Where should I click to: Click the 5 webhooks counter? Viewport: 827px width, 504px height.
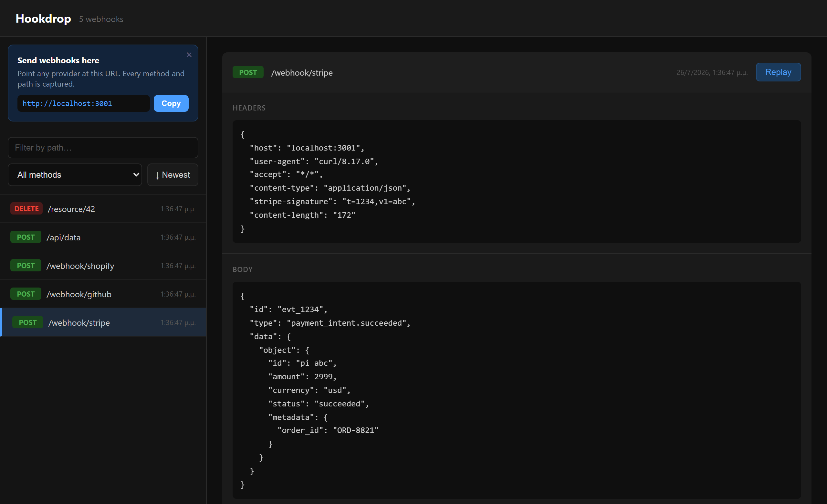[x=101, y=19]
